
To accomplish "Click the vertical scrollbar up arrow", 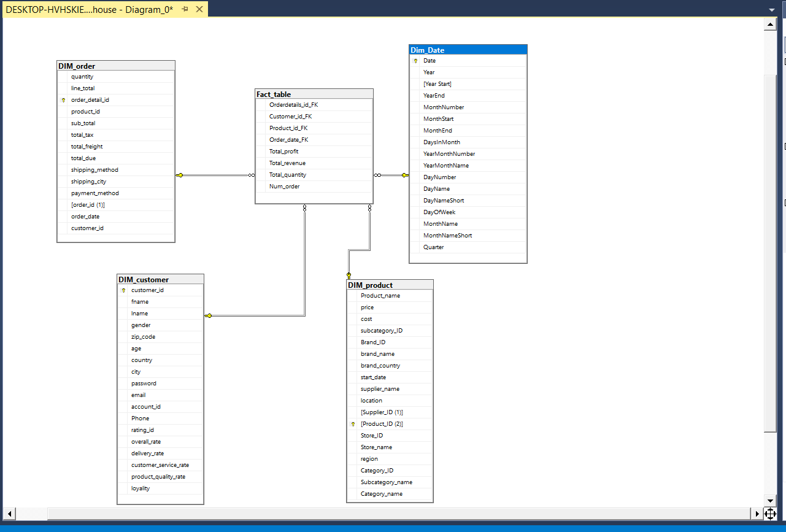I will click(x=771, y=25).
